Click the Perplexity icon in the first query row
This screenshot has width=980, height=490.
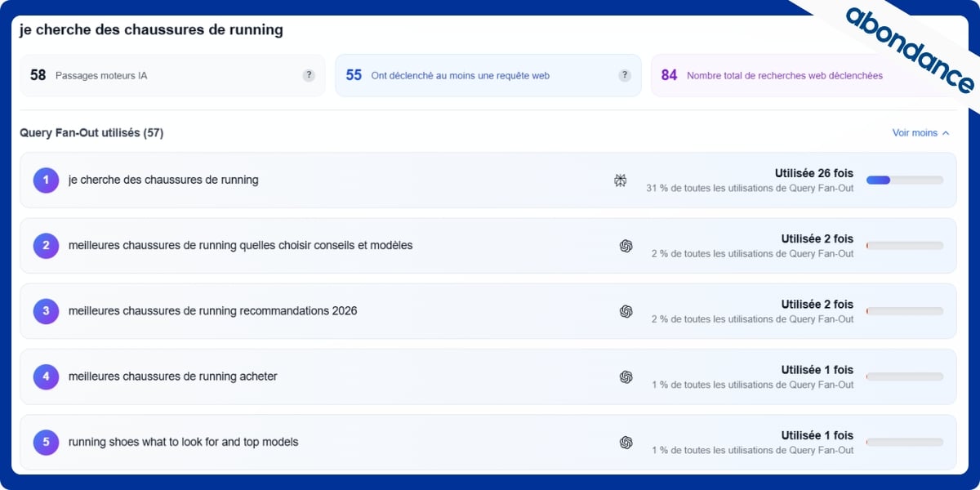pyautogui.click(x=621, y=180)
